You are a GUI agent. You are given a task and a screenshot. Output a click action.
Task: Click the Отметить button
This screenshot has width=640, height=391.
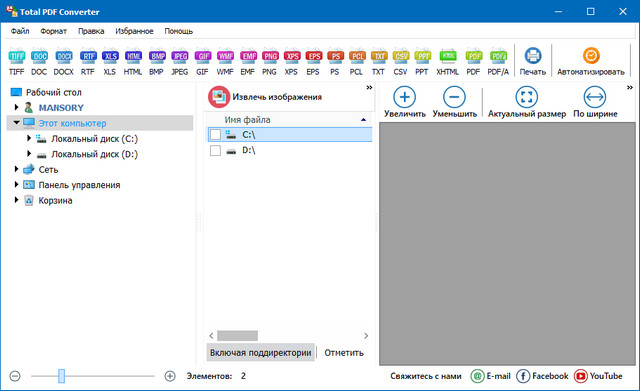pyautogui.click(x=344, y=353)
